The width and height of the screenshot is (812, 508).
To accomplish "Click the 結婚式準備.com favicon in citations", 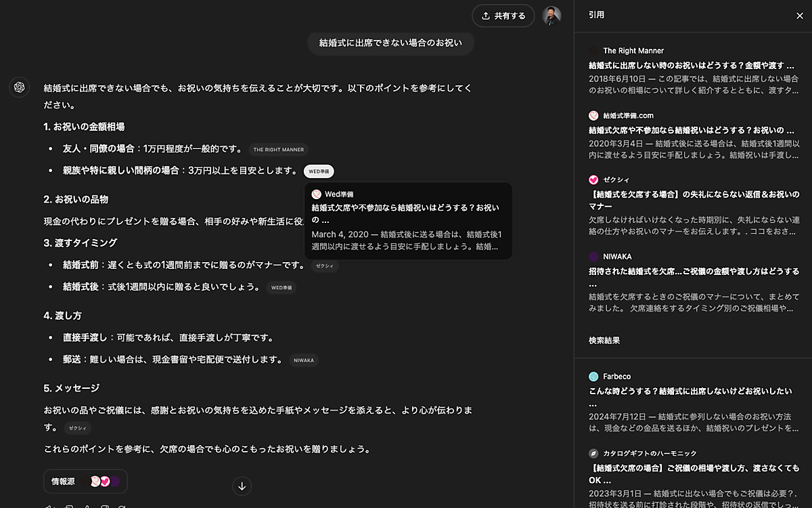I will pos(593,115).
